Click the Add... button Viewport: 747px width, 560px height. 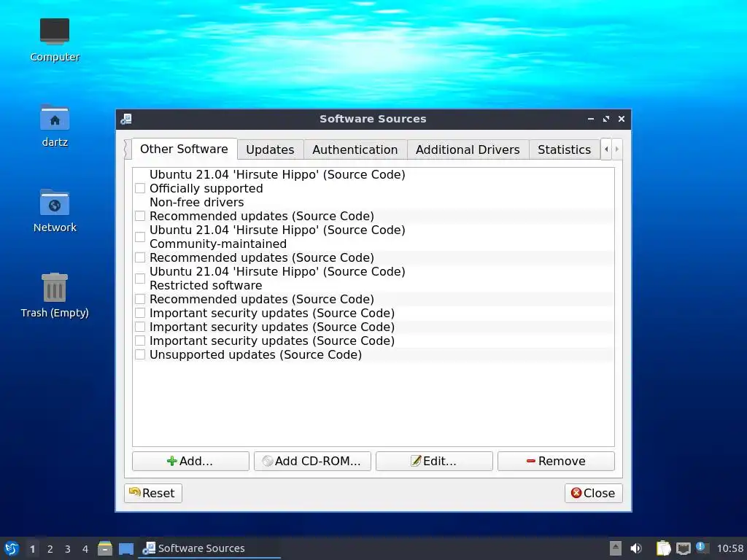(190, 461)
